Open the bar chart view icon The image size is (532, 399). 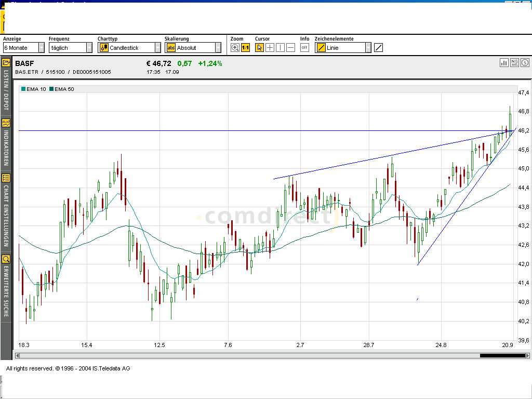click(504, 63)
